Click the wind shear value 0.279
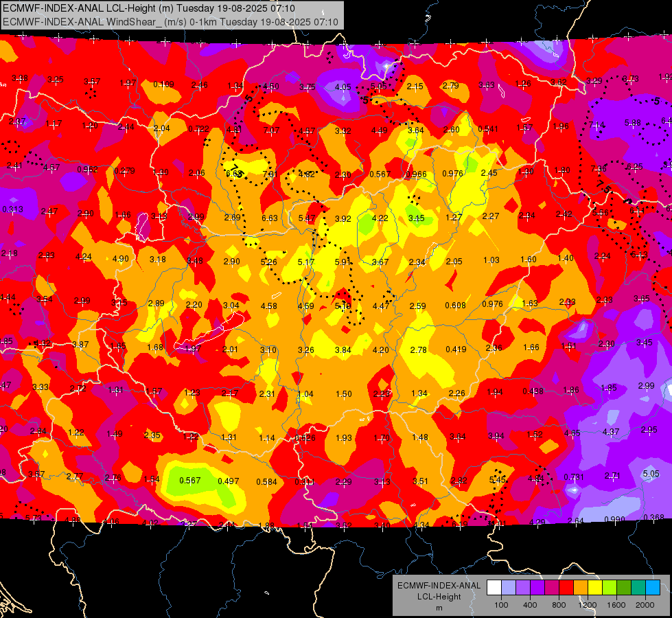 pos(125,171)
